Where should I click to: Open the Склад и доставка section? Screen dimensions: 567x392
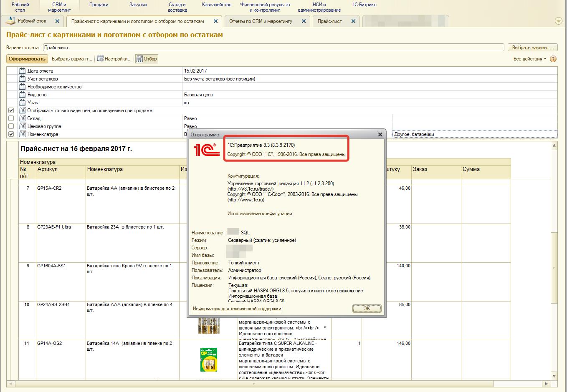177,7
